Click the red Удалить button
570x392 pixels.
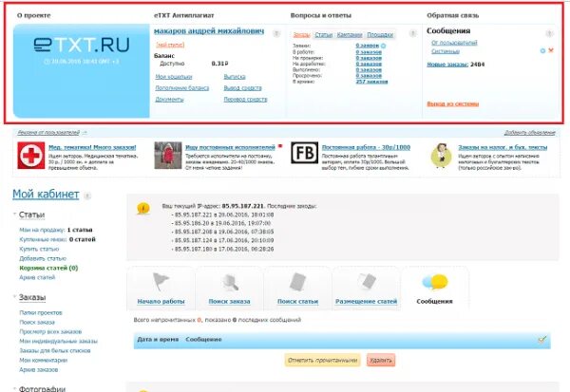click(x=381, y=360)
